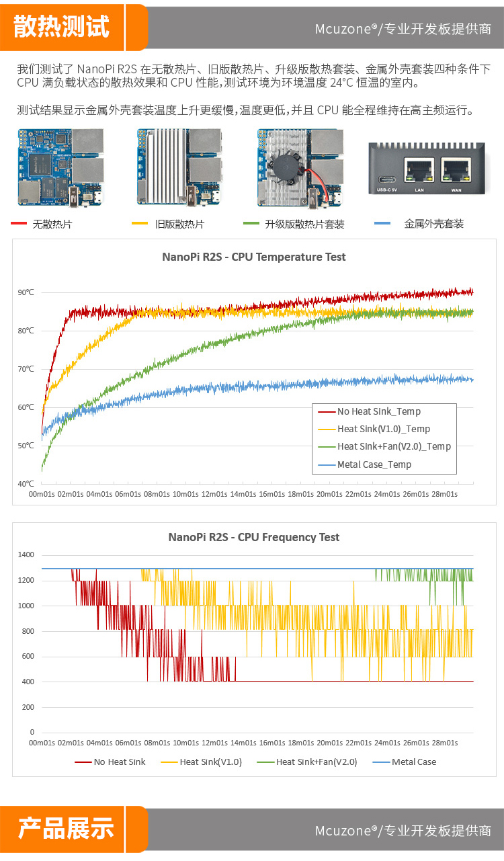Click the 产品展示 section header

coord(66,829)
